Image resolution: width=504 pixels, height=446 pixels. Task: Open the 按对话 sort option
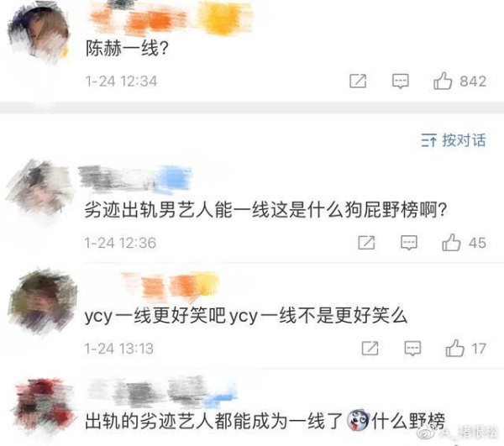tap(454, 140)
